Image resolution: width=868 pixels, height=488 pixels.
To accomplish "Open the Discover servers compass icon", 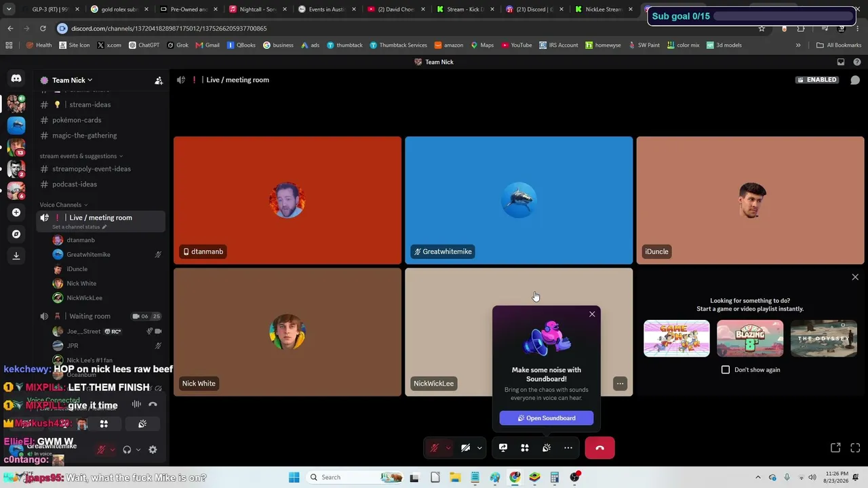I will pos(16,234).
